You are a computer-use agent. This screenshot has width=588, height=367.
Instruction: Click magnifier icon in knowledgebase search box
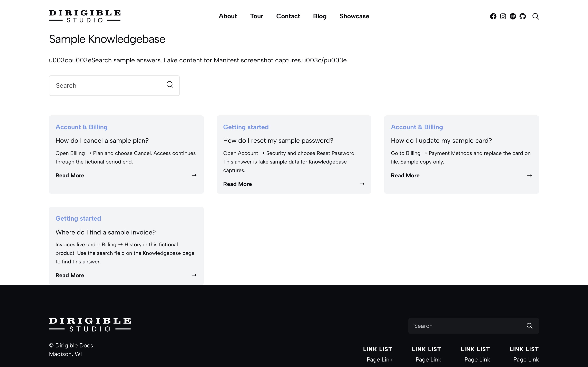click(170, 84)
